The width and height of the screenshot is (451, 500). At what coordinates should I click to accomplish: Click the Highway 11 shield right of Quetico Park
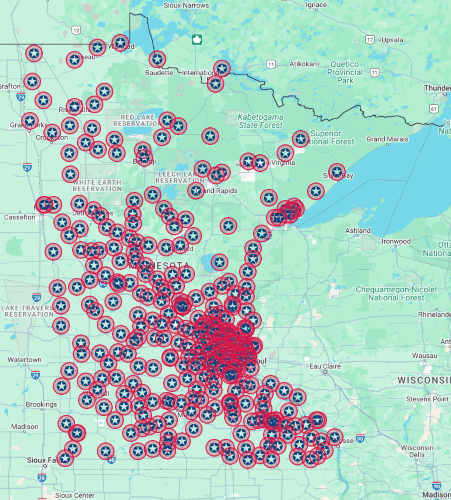(x=375, y=72)
